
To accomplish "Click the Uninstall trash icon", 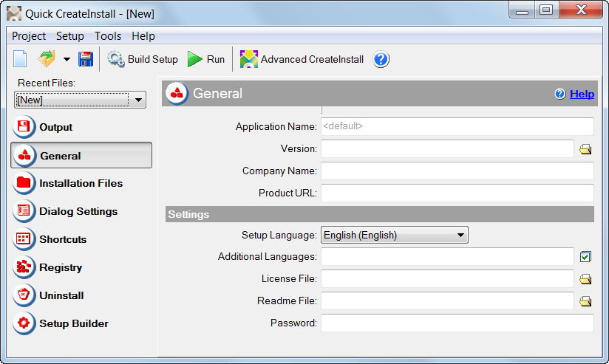I will (24, 295).
